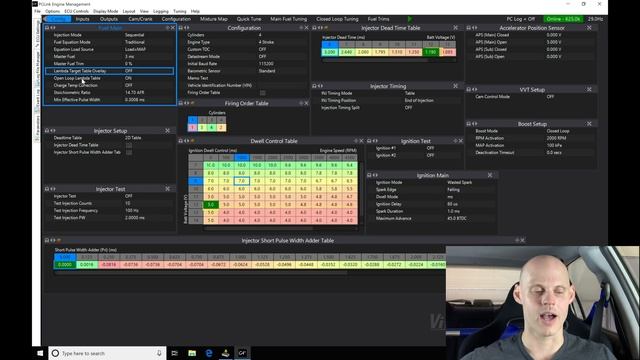Viewport: 640px width, 360px height.
Task: Switch to the Main Fuel Tuning tab
Action: 289,19
